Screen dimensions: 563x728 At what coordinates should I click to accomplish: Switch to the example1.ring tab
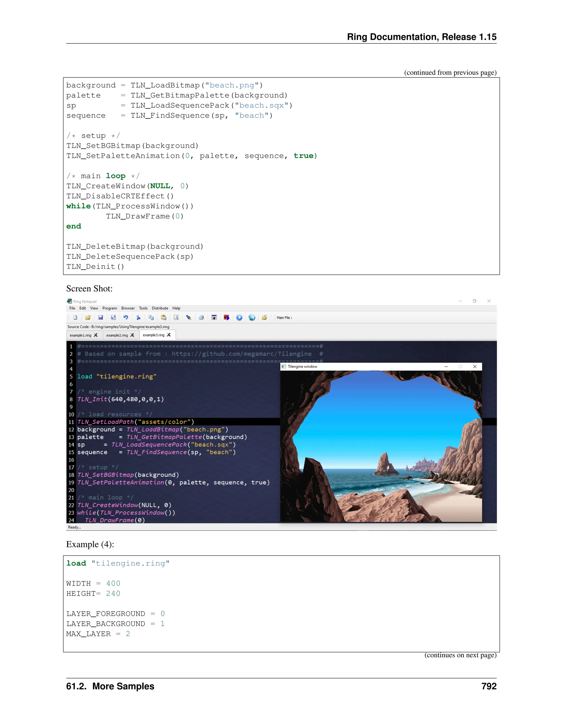pos(80,335)
